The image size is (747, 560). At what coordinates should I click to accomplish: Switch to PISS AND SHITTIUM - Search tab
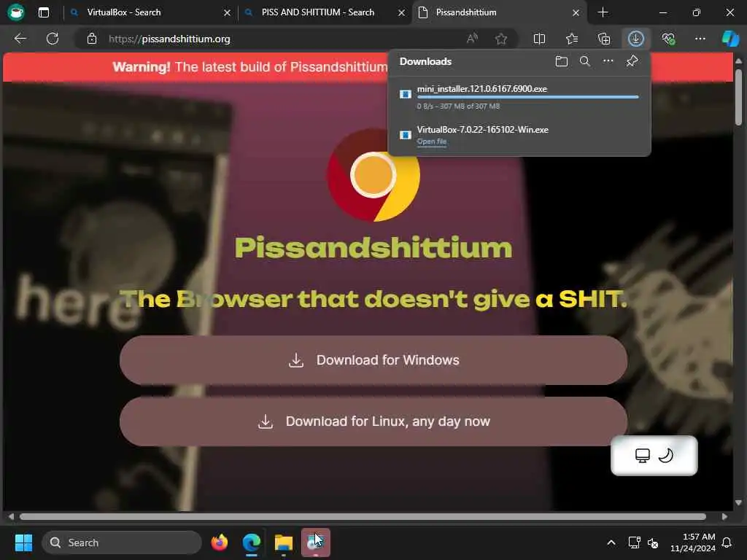pos(326,12)
